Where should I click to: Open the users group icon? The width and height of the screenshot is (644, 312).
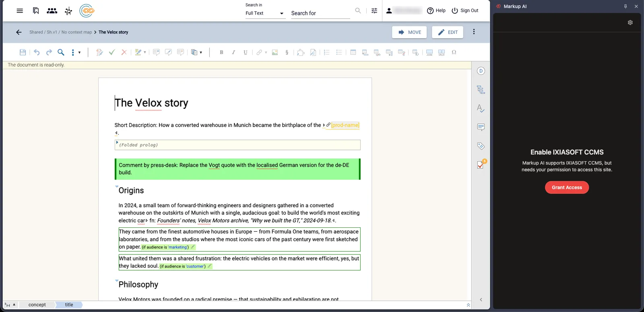click(52, 11)
